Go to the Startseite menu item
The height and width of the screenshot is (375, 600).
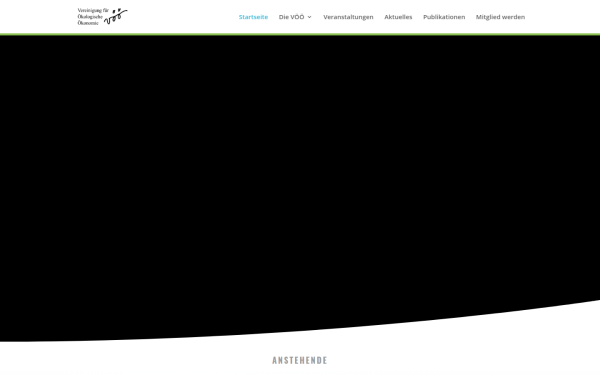[x=253, y=17]
